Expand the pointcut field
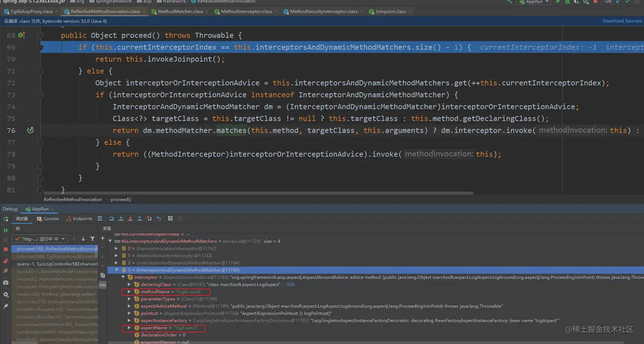Viewport: 644px width, 344px height. 129,313
